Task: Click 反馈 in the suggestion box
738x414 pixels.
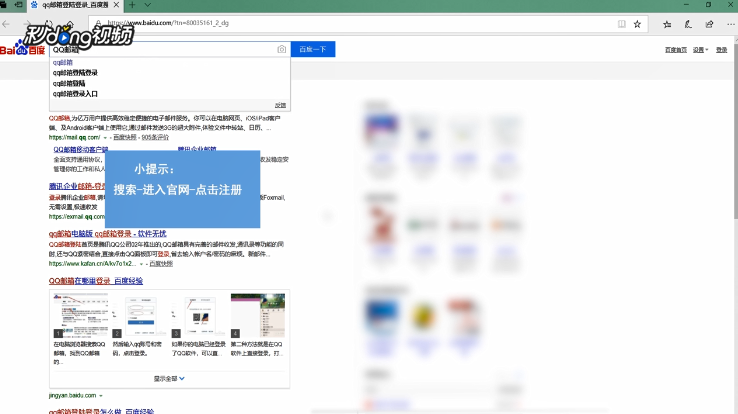Action: [x=281, y=105]
